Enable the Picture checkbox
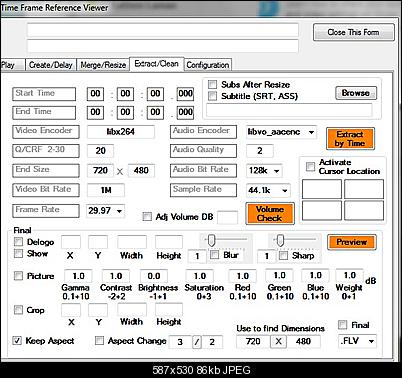Image resolution: width=402 pixels, height=378 pixels. click(x=18, y=276)
